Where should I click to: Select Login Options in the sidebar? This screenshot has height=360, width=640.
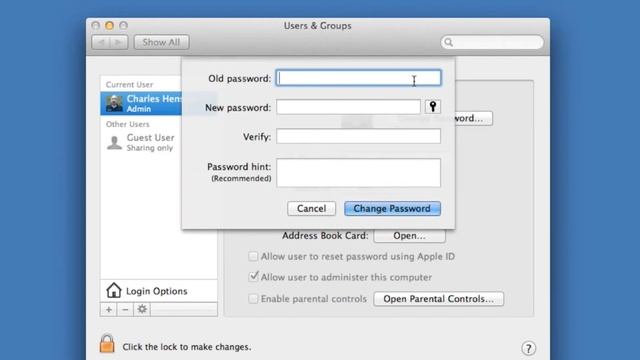click(x=159, y=291)
